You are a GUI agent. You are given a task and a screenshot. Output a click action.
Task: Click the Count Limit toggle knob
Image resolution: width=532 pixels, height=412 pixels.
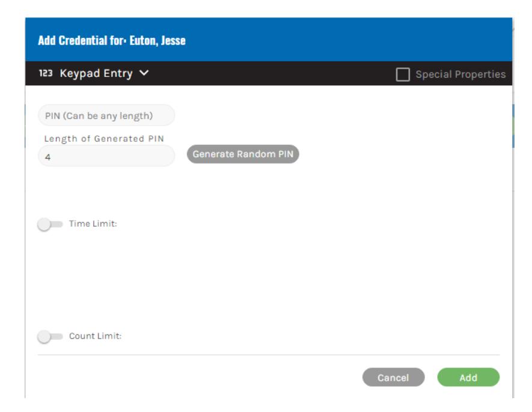pyautogui.click(x=44, y=337)
